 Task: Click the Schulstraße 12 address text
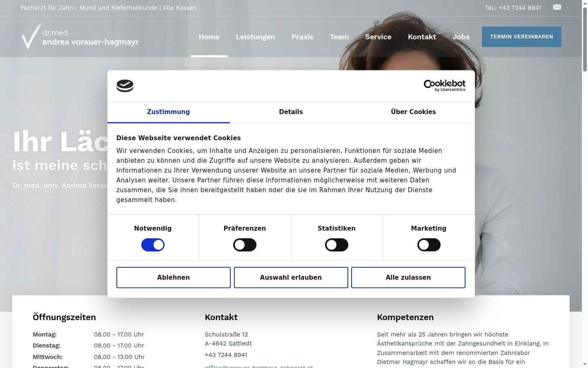tap(226, 334)
